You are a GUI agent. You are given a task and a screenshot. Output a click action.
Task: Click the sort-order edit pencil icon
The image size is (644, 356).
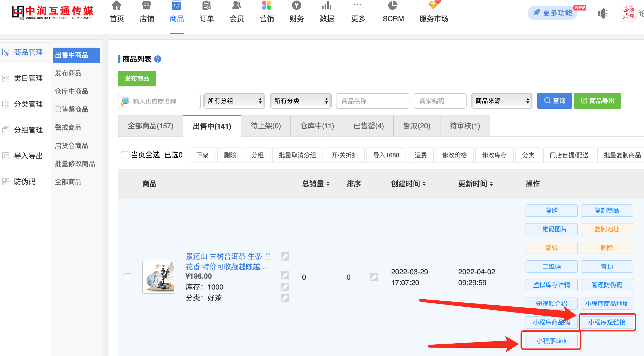click(x=374, y=277)
